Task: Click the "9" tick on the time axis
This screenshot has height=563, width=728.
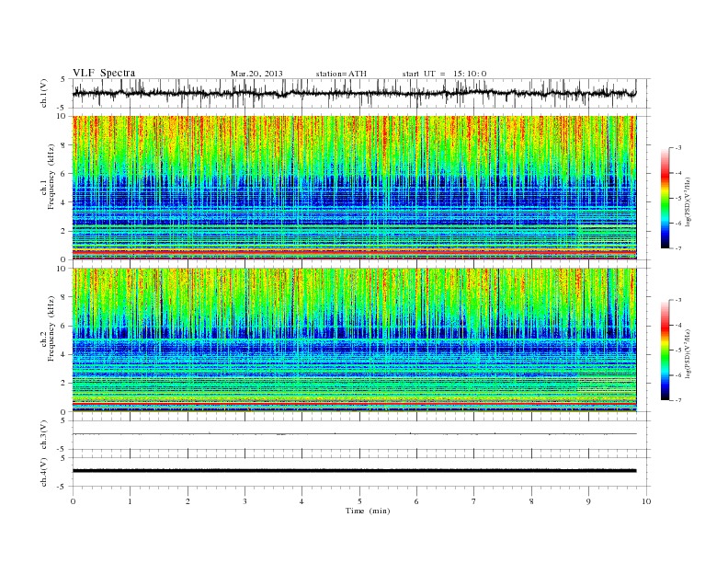Action: coord(588,501)
